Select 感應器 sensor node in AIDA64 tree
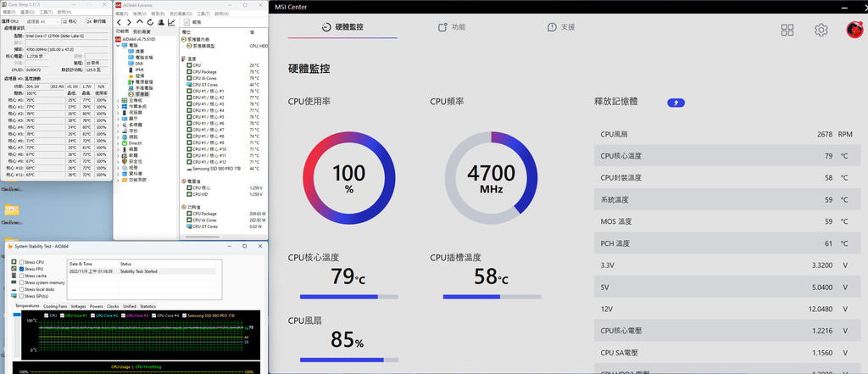Viewport: 868px width, 374px height. (x=138, y=94)
